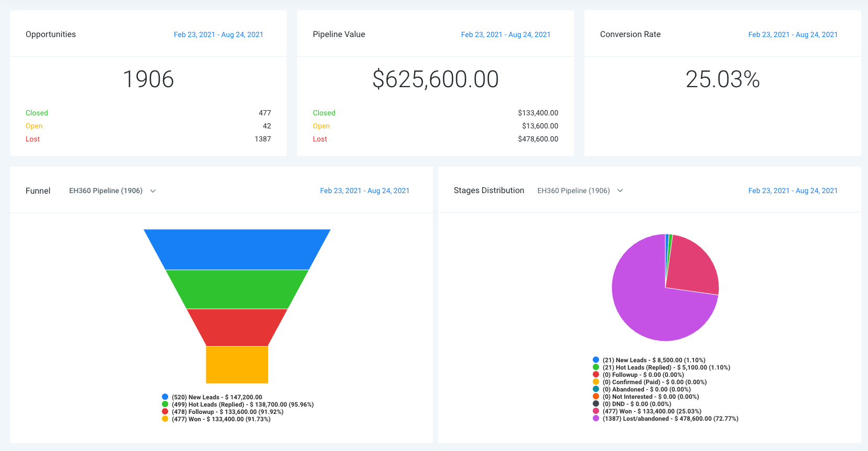Click Funnel chart date range
The width and height of the screenshot is (868, 451).
pos(365,191)
